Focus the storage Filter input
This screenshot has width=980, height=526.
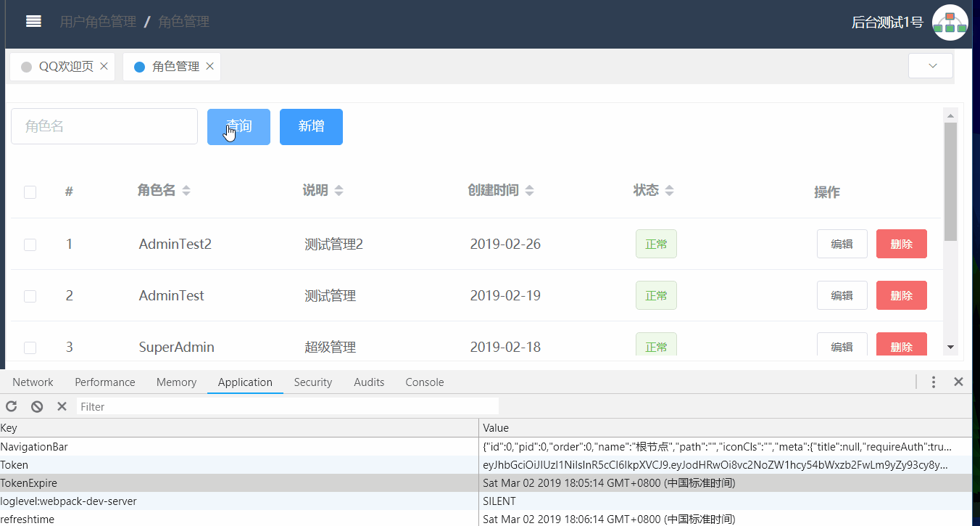(x=288, y=406)
